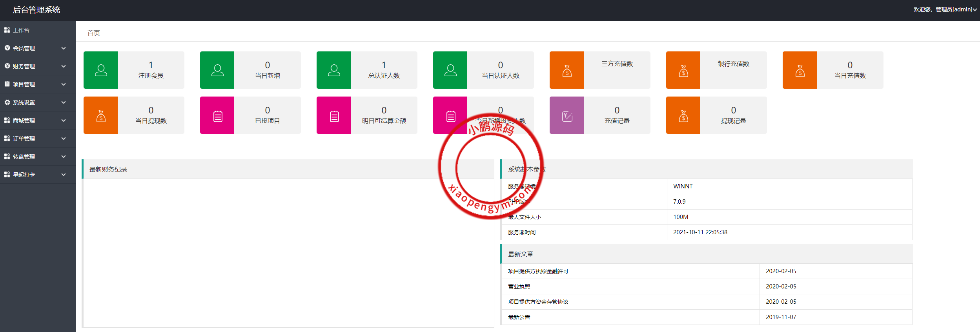Image resolution: width=980 pixels, height=332 pixels.
Task: Click the 后台管理系统 header title
Action: [36, 10]
